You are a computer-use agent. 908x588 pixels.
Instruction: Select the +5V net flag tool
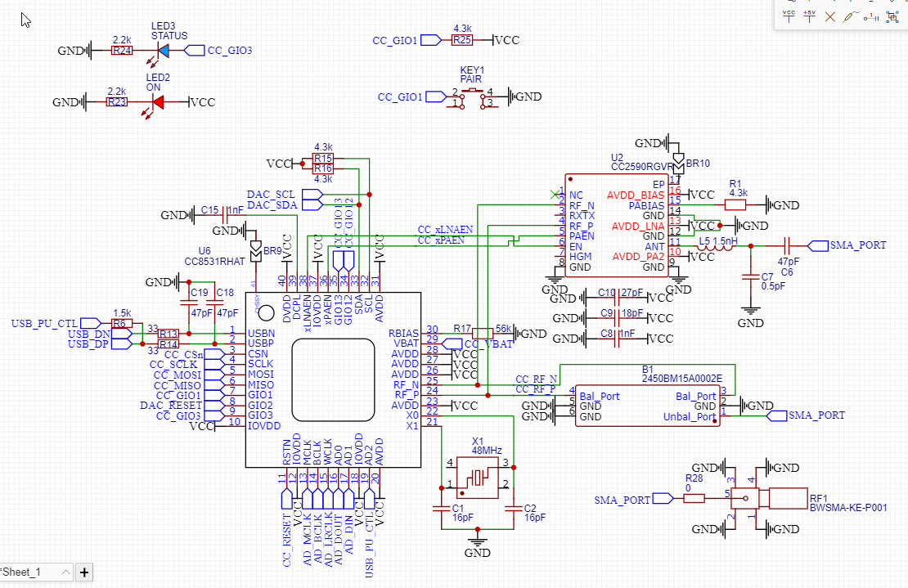tap(810, 16)
